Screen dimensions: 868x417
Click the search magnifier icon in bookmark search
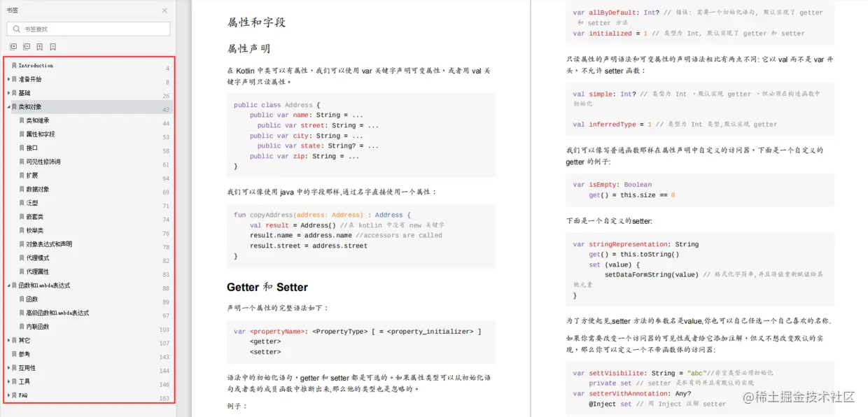[16, 29]
